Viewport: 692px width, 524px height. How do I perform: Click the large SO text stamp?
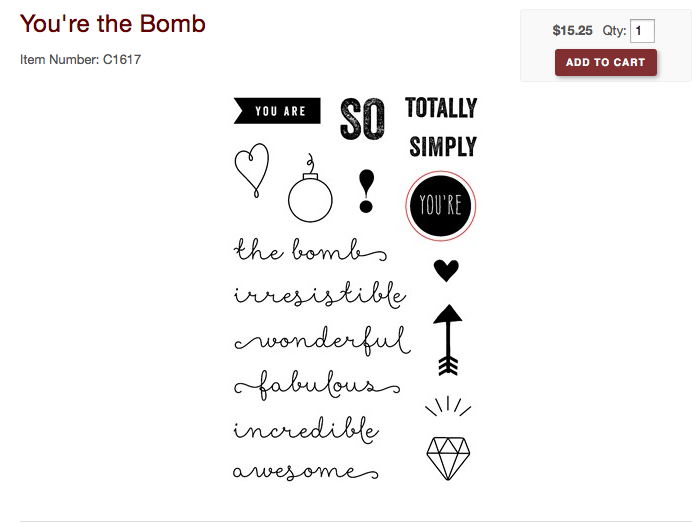362,119
